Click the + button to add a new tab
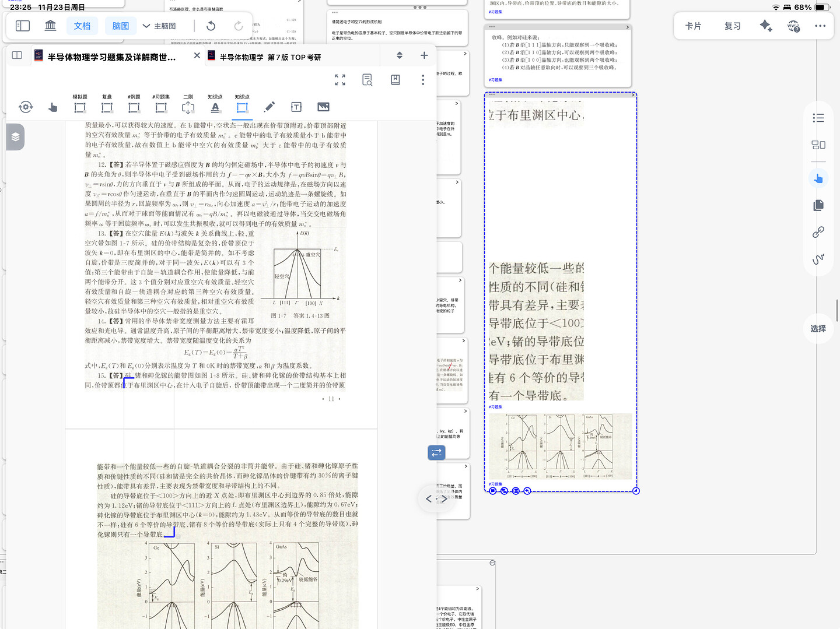 click(424, 55)
